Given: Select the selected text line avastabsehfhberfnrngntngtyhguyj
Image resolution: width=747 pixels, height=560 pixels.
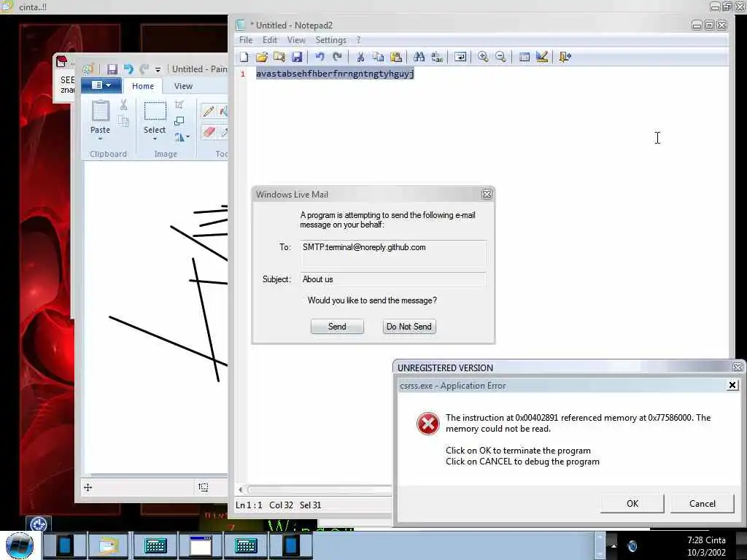Looking at the screenshot, I should pos(335,74).
